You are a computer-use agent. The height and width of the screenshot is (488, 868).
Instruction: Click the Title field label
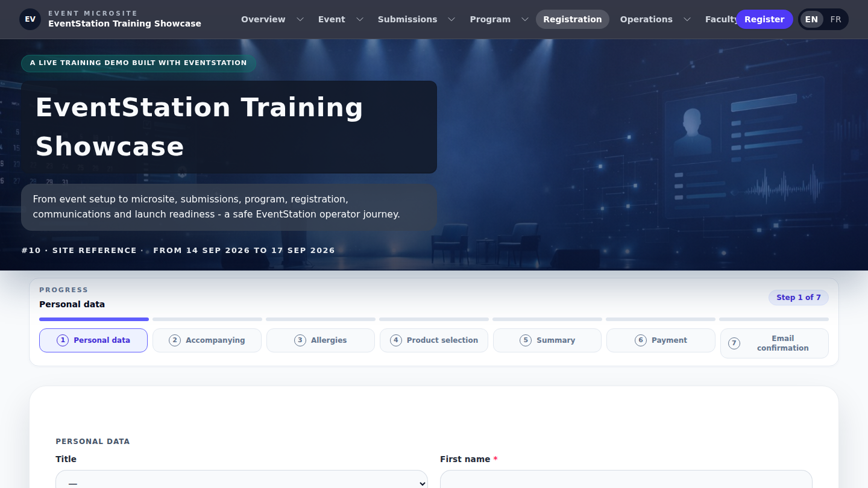(66, 459)
